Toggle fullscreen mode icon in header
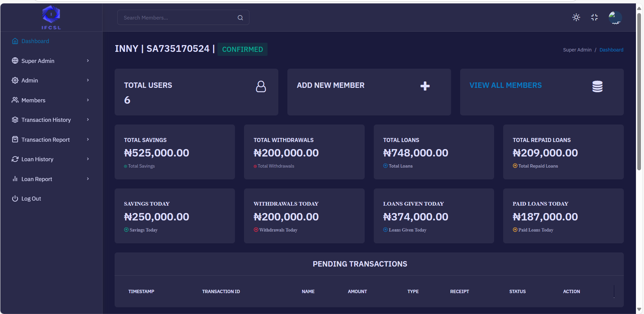The height and width of the screenshot is (314, 644). pyautogui.click(x=594, y=18)
